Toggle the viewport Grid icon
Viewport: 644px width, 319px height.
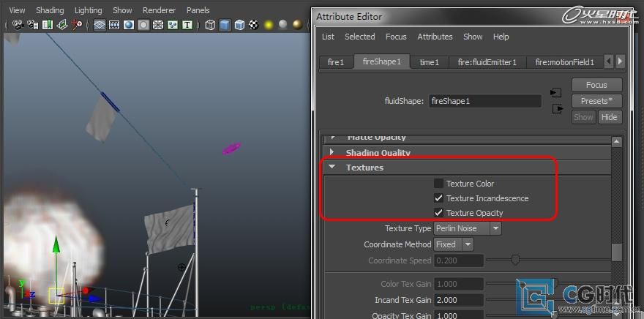coord(100,25)
